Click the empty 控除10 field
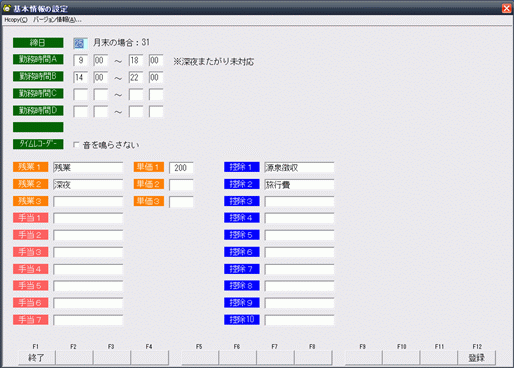 point(299,320)
